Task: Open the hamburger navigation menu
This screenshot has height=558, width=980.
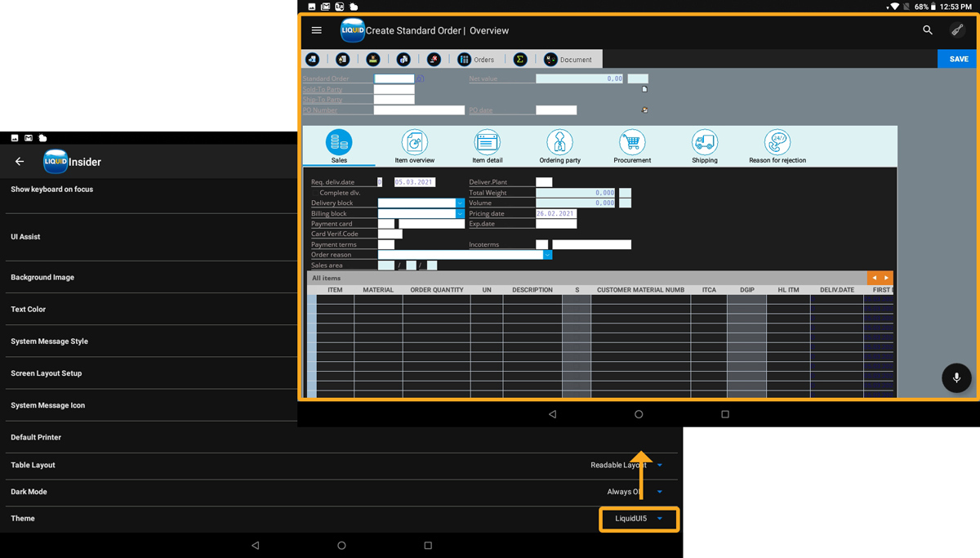Action: tap(317, 30)
